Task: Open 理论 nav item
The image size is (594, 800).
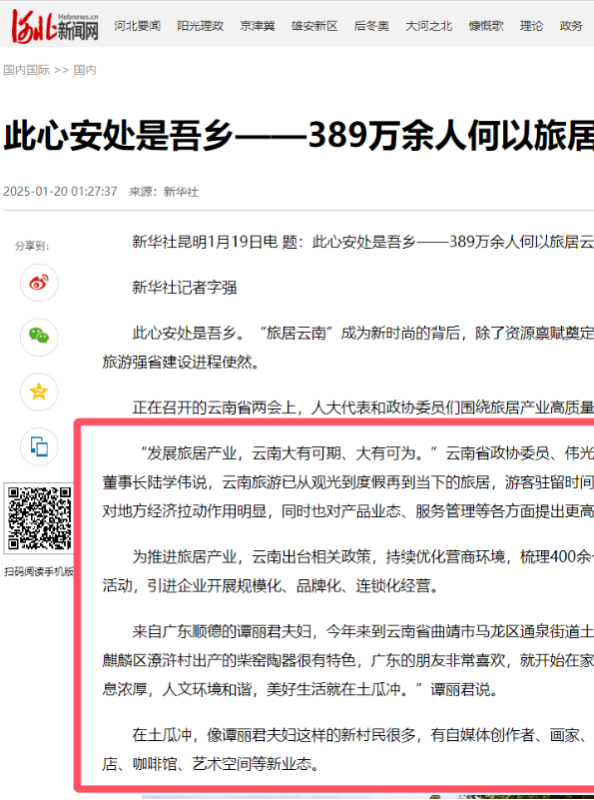Action: [x=531, y=26]
